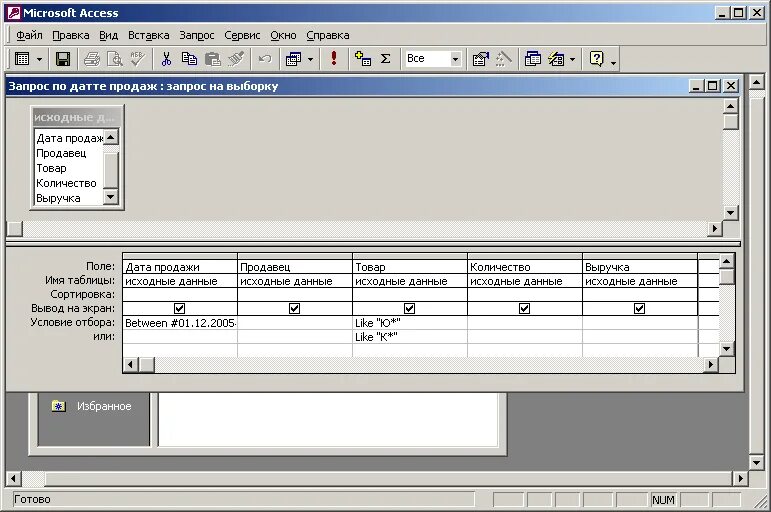Viewport: 771px width, 512px height.
Task: Select Дата продажи in the field list
Action: tap(69, 138)
